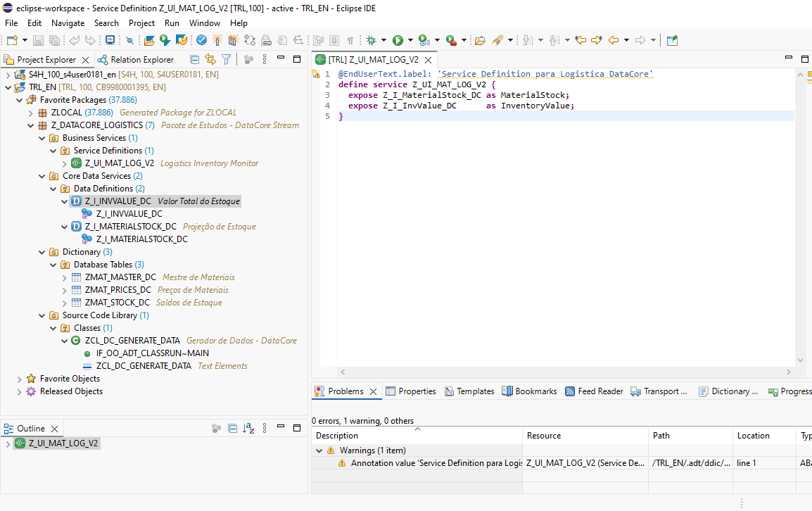
Task: Open the Run button dropdown arrow
Action: (410, 41)
